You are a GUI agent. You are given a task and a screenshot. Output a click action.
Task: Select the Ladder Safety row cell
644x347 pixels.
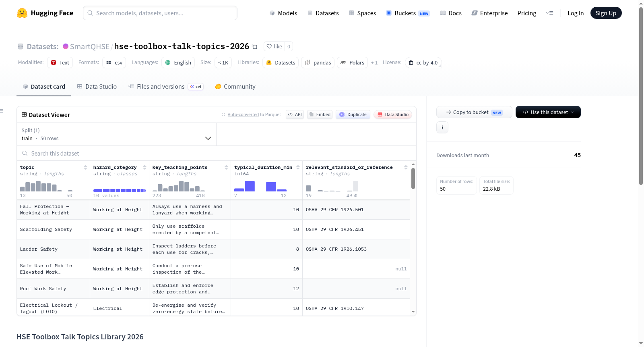coord(53,249)
